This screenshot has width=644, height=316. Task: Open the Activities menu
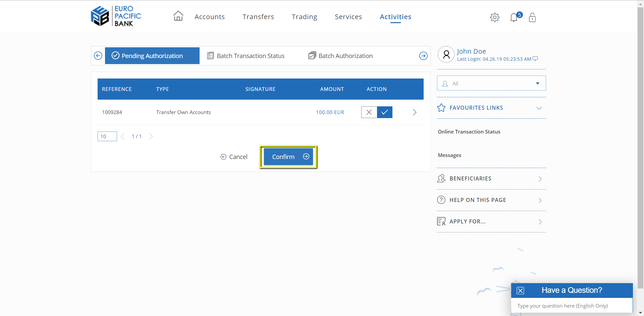point(395,17)
